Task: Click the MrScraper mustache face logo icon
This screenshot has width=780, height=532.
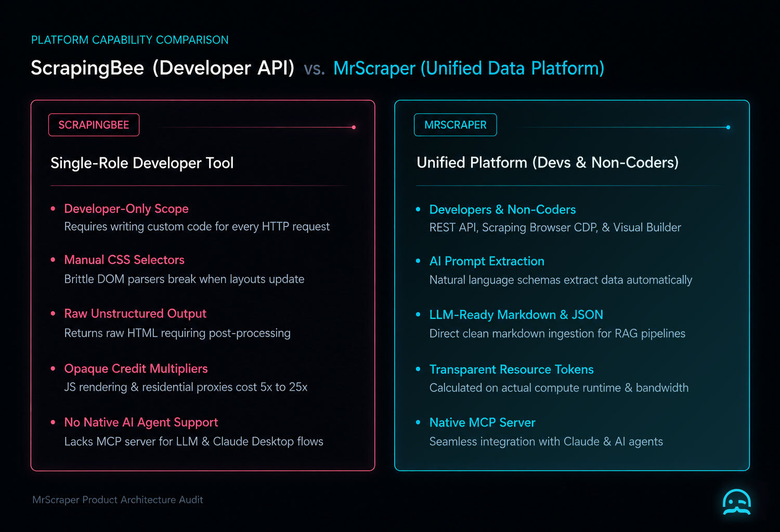Action: pyautogui.click(x=737, y=502)
